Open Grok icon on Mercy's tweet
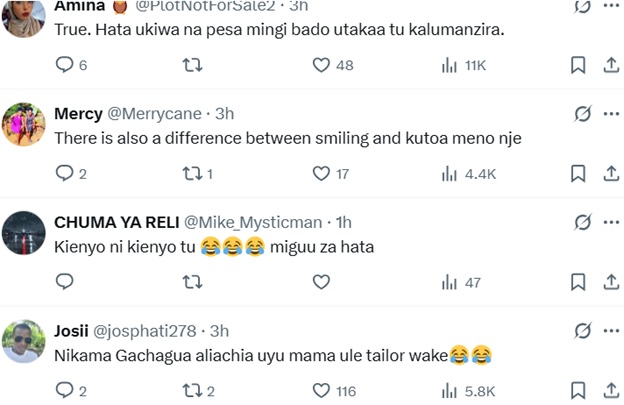The width and height of the screenshot is (624, 405). 582,114
